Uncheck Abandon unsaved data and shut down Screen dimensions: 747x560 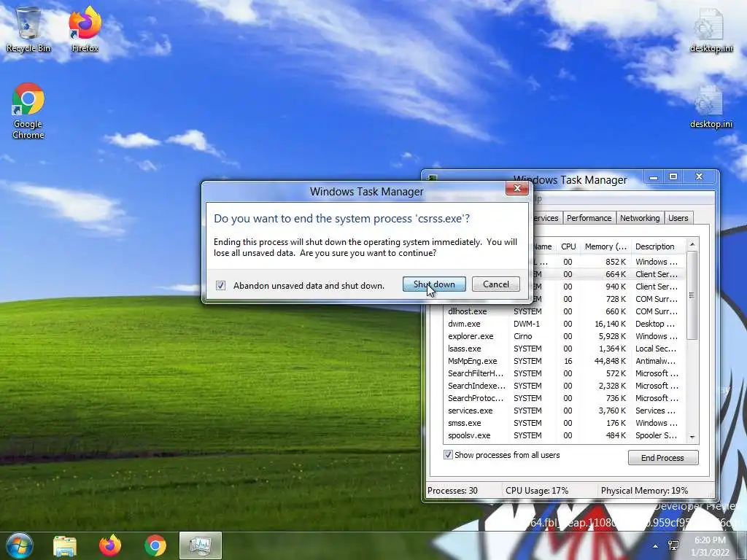[x=220, y=285]
